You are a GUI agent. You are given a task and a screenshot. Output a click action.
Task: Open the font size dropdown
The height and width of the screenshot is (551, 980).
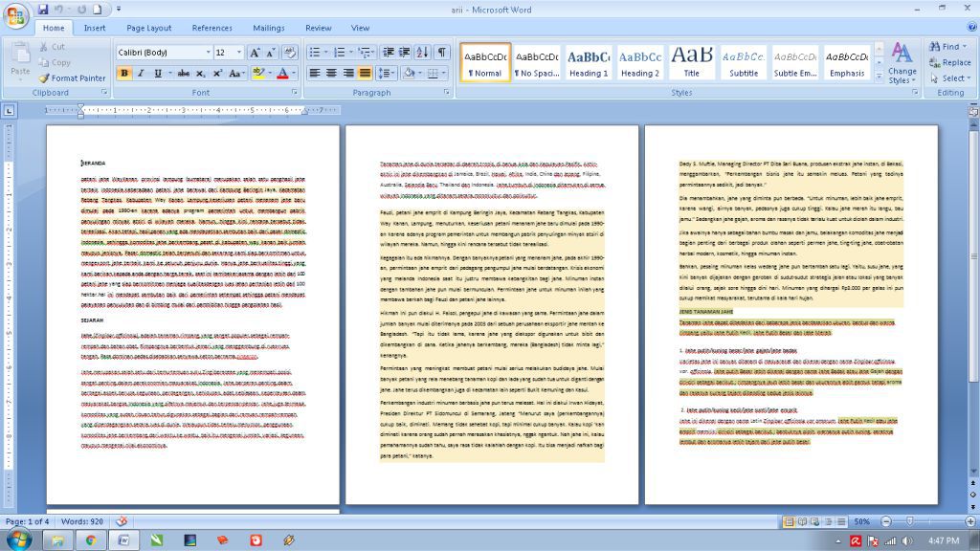point(238,53)
